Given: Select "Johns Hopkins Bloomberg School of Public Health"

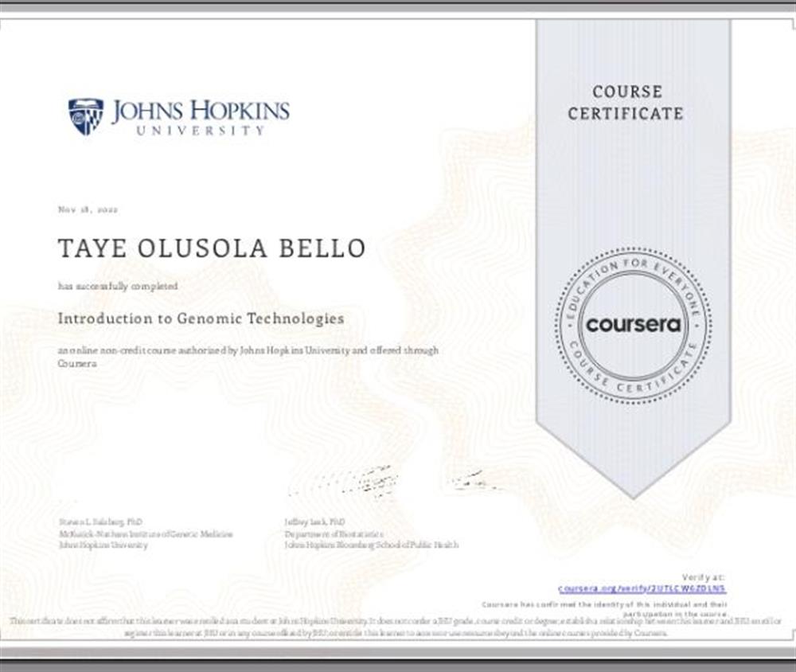Looking at the screenshot, I should 372,545.
